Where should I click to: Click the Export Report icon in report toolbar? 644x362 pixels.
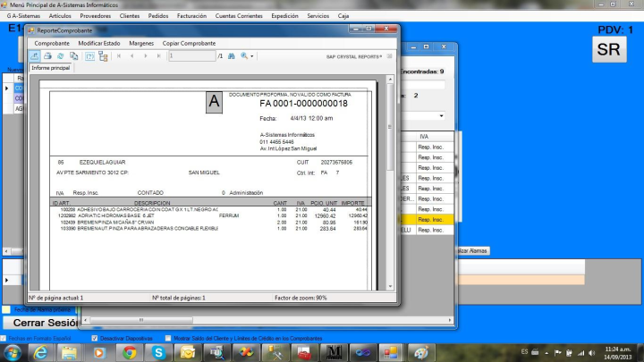tap(35, 55)
